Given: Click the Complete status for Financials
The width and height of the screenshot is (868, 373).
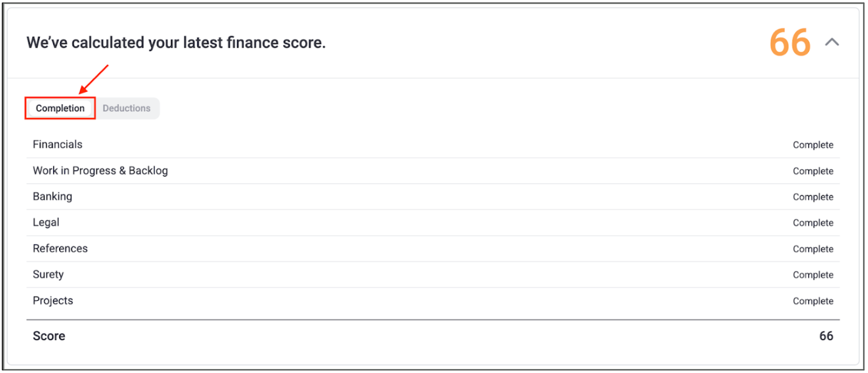Looking at the screenshot, I should [x=813, y=145].
